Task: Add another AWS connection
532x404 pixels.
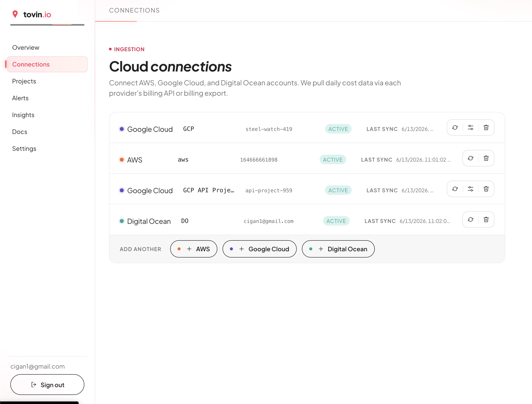Action: 194,249
